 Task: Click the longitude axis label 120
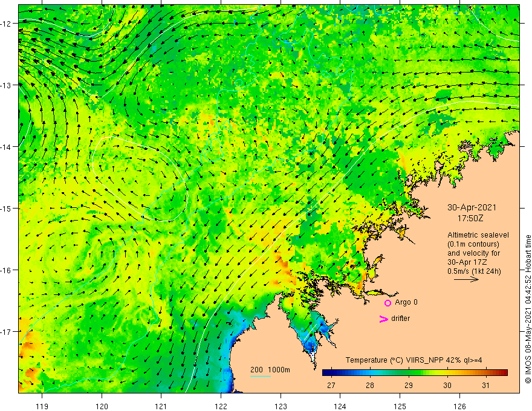point(102,406)
